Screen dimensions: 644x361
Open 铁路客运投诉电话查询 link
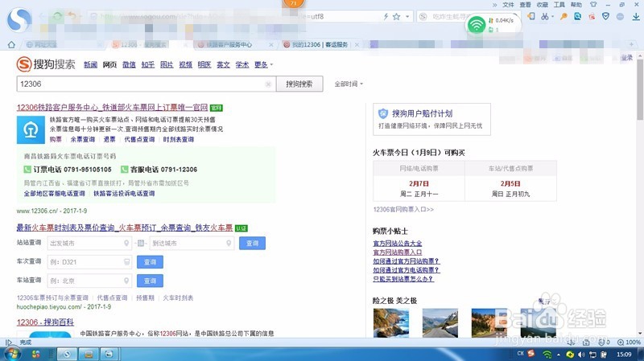pos(124,194)
